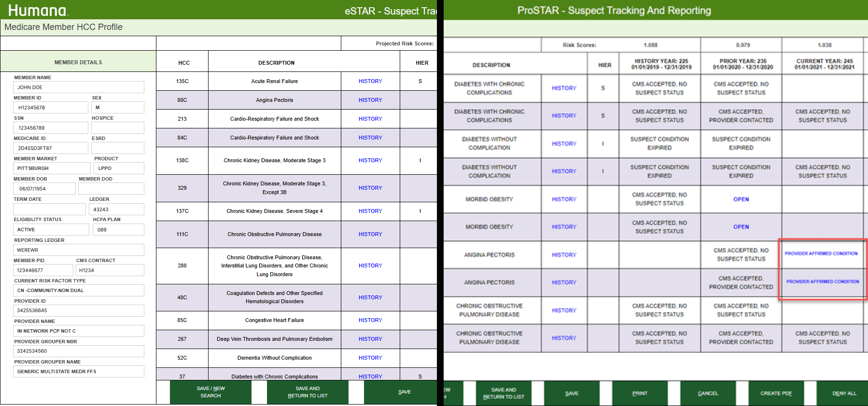Click the Member ID field H12345678

(x=51, y=108)
